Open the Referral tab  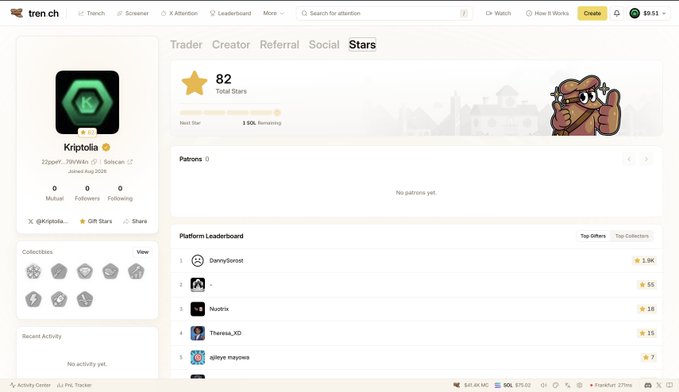coord(279,45)
